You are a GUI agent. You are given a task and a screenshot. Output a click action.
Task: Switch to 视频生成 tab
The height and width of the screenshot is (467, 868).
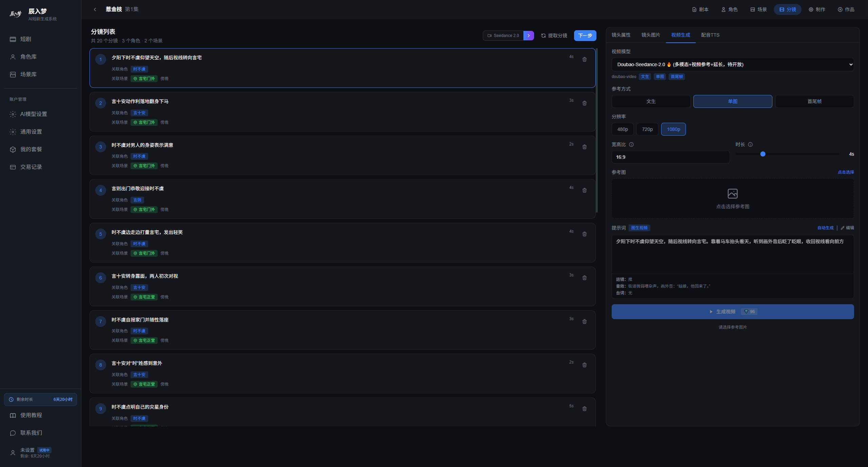680,35
